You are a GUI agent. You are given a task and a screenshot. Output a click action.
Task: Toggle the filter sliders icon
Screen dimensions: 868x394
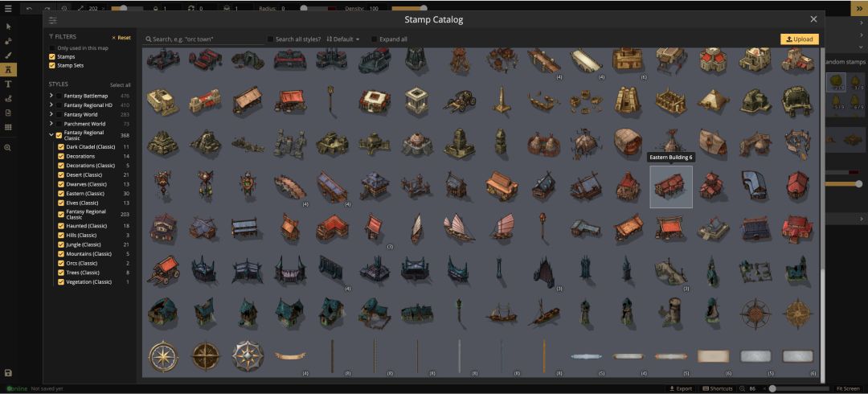[x=52, y=20]
